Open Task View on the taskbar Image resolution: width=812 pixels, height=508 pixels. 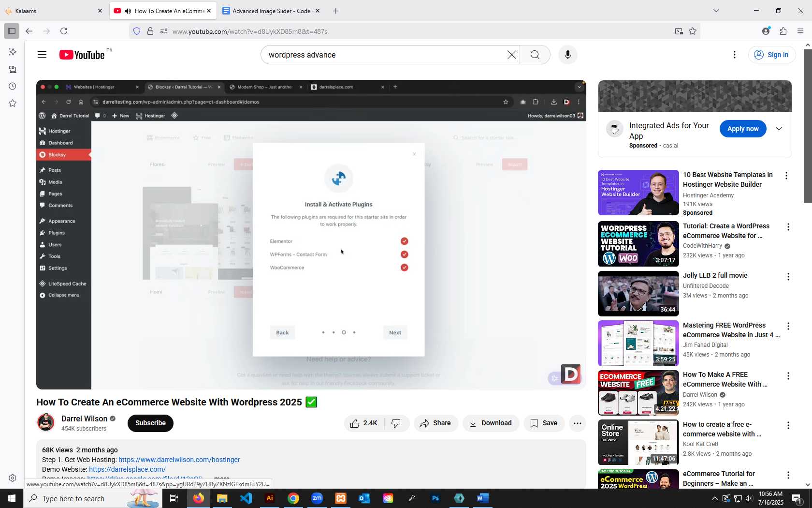174,498
